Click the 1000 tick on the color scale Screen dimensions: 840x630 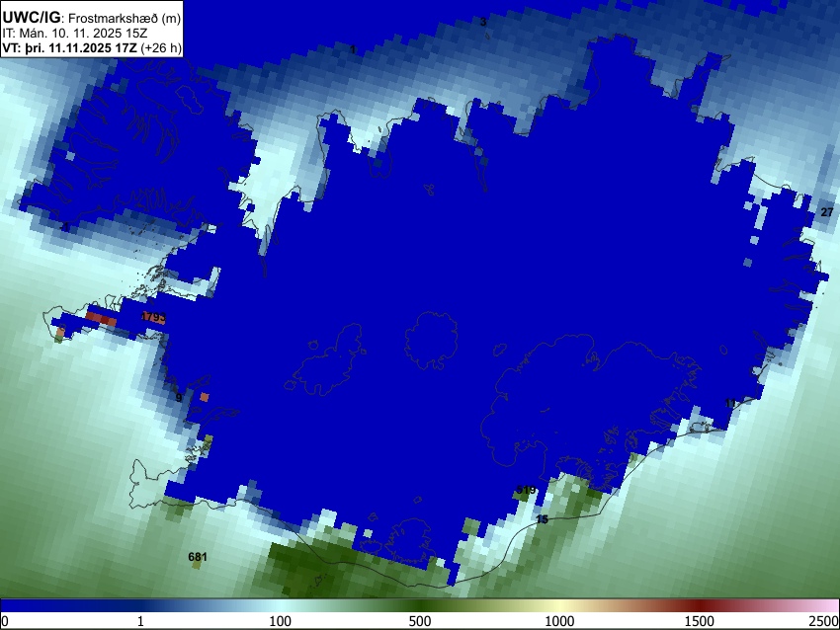(x=559, y=621)
